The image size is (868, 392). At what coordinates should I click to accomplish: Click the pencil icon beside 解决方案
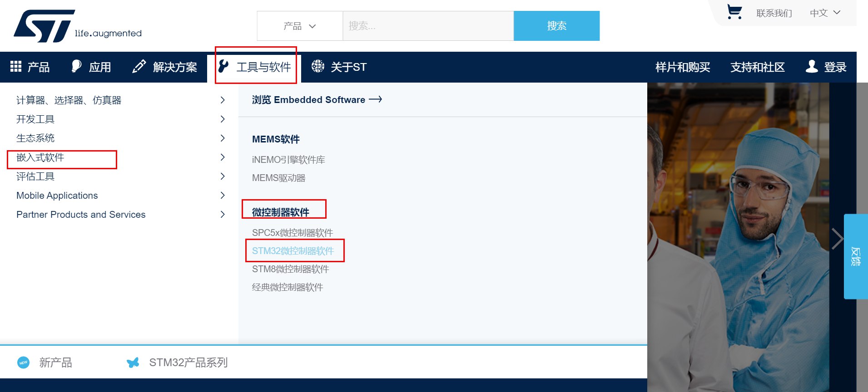click(x=139, y=66)
